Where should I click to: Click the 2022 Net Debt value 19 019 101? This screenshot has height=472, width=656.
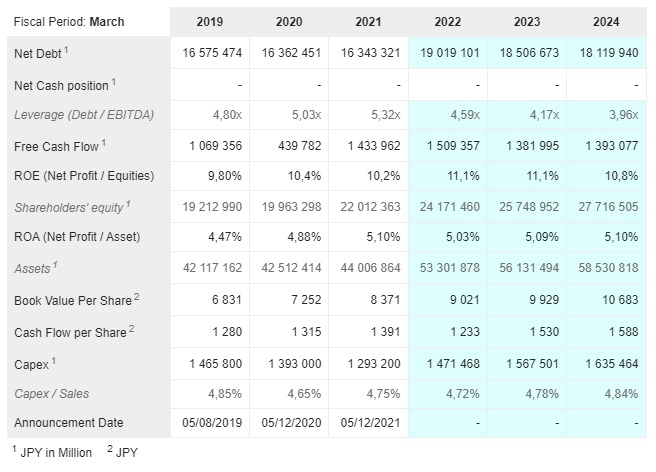(448, 53)
